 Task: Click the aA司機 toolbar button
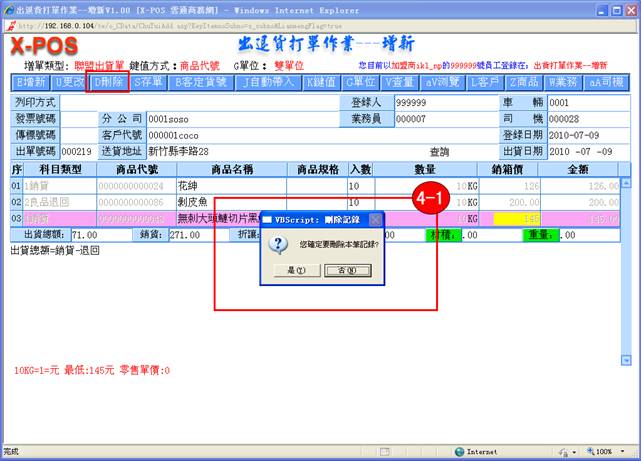tap(608, 81)
